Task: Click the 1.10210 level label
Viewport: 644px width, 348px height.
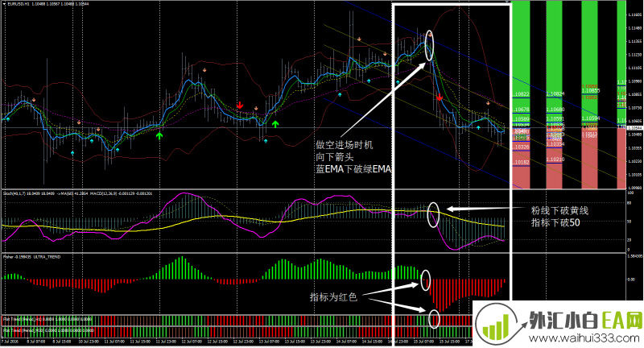Action: coord(555,159)
